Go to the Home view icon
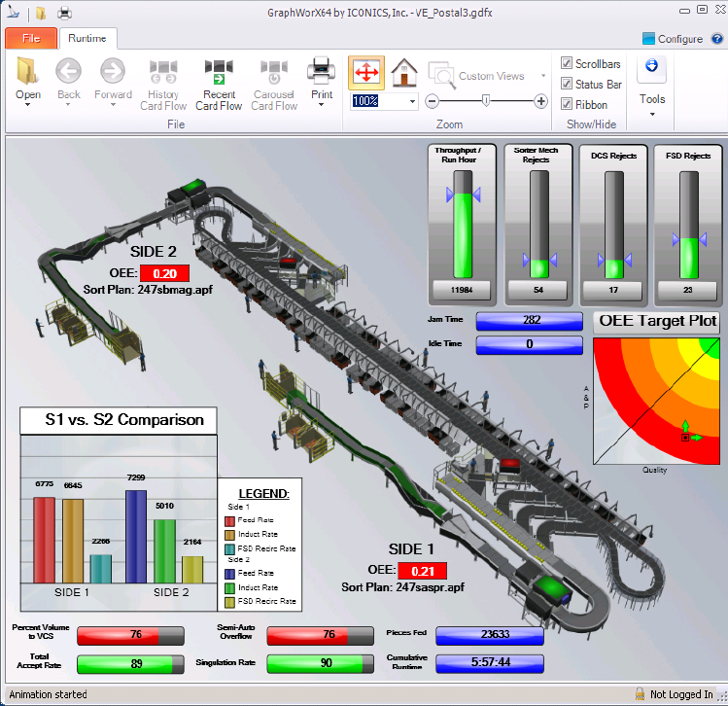 403,74
